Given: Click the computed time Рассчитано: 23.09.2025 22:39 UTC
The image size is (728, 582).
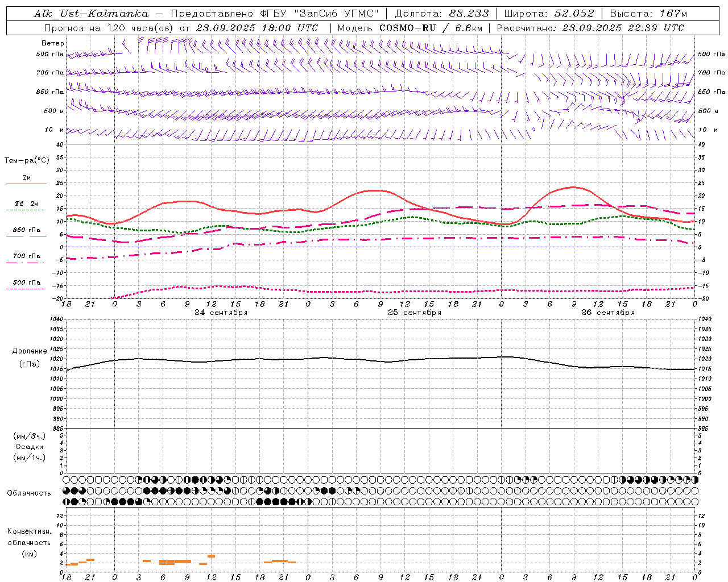Looking at the screenshot, I should [590, 28].
